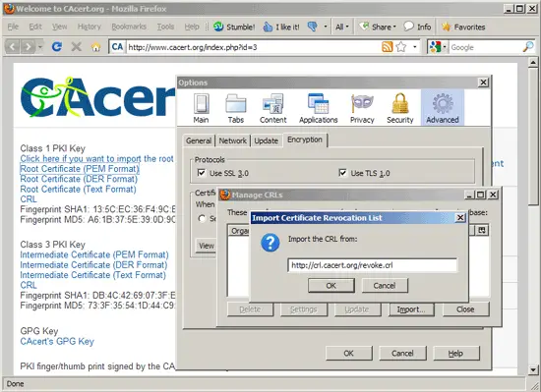
Task: Open the Bookmarks menu
Action: click(129, 27)
